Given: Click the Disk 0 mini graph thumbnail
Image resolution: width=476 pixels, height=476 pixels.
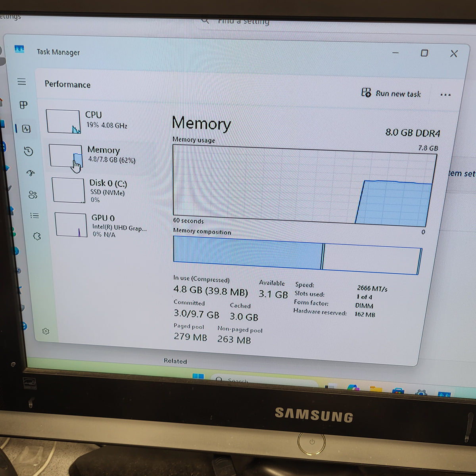Looking at the screenshot, I should click(68, 190).
